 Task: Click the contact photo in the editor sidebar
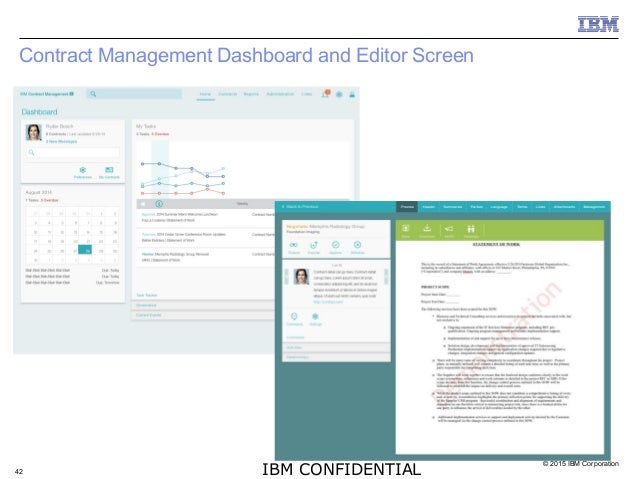[x=301, y=277]
